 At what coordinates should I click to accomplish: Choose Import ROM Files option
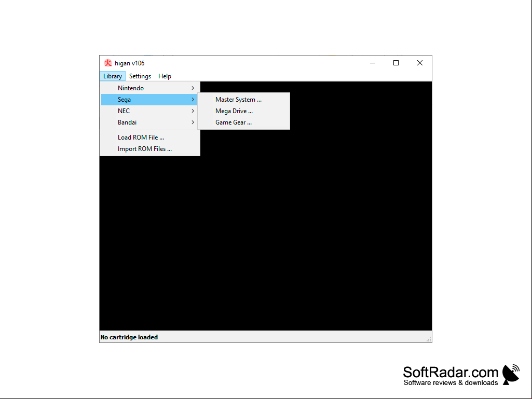[149, 149]
